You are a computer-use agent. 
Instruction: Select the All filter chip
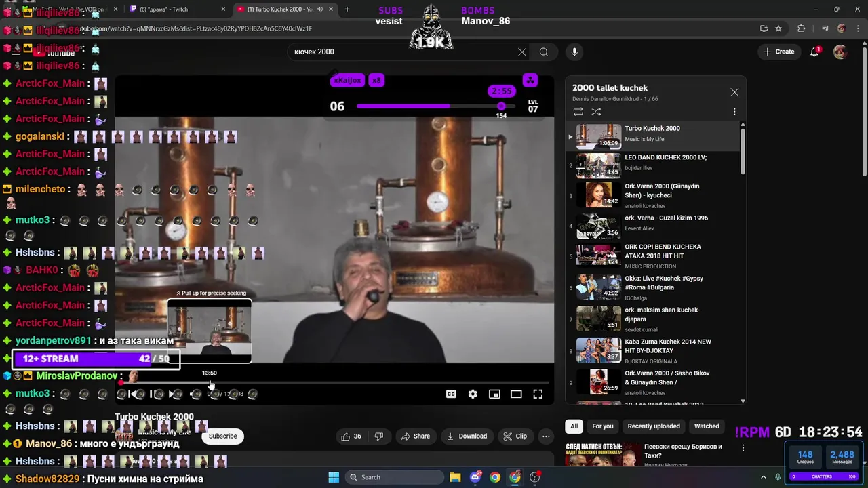pos(574,426)
